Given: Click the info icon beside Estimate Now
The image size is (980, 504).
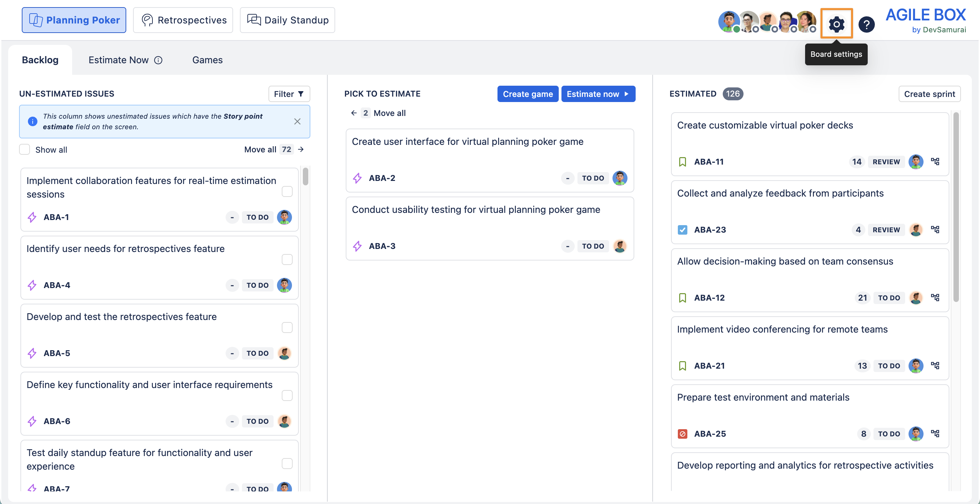Looking at the screenshot, I should (158, 60).
